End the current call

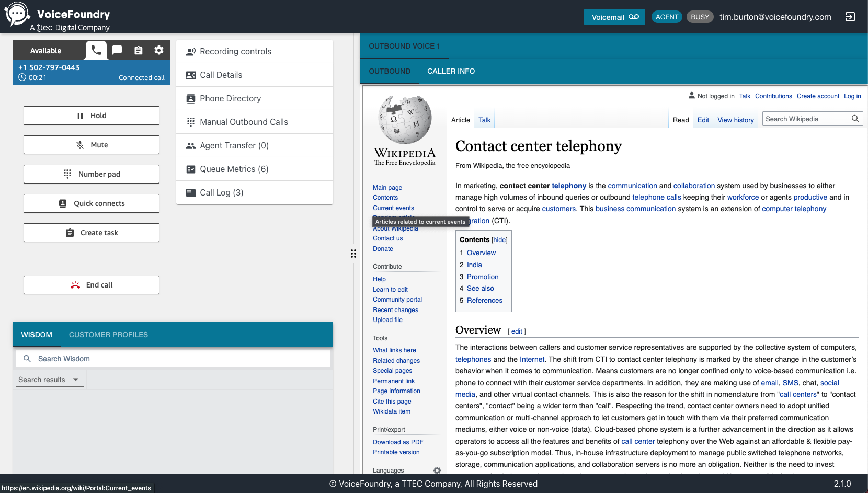[92, 285]
